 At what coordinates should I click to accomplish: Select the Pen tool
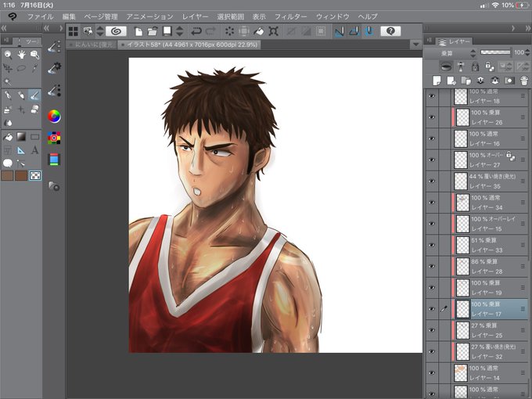pos(8,95)
